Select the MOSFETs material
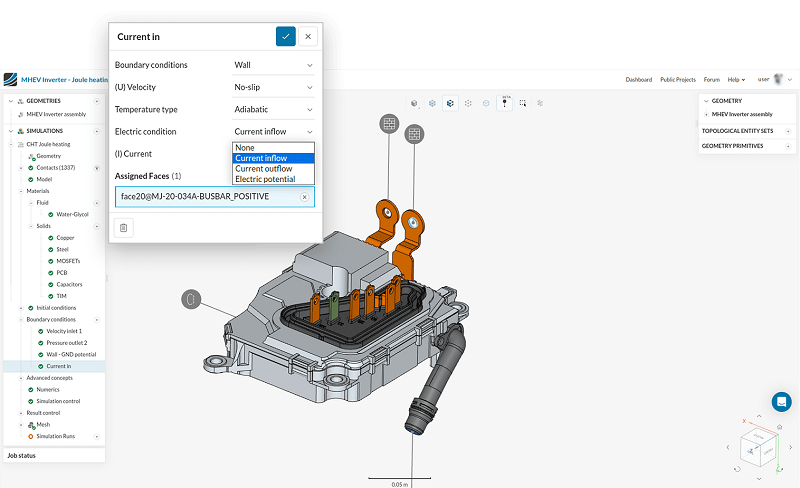This screenshot has height=488, width=800. [x=68, y=261]
